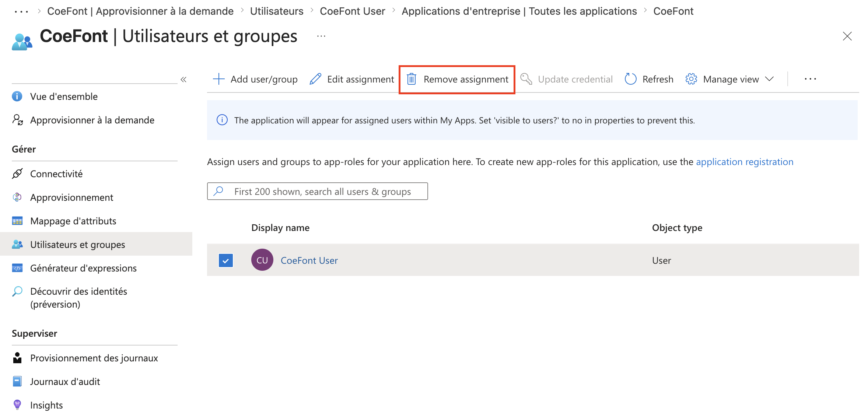
Task: Expand the Manage view dropdown arrow
Action: click(769, 79)
